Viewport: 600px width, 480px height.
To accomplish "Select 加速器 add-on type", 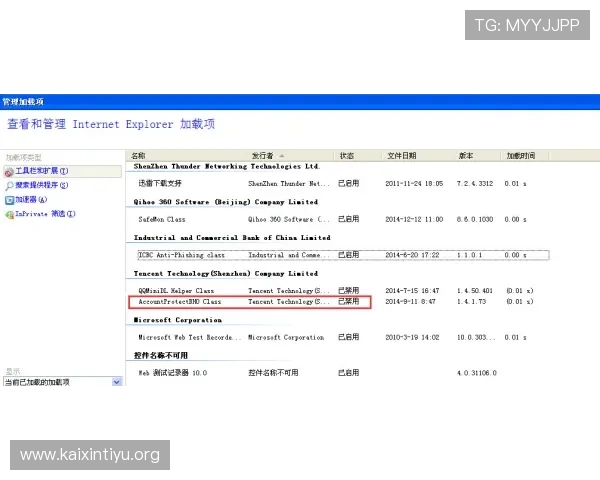I will [31, 199].
